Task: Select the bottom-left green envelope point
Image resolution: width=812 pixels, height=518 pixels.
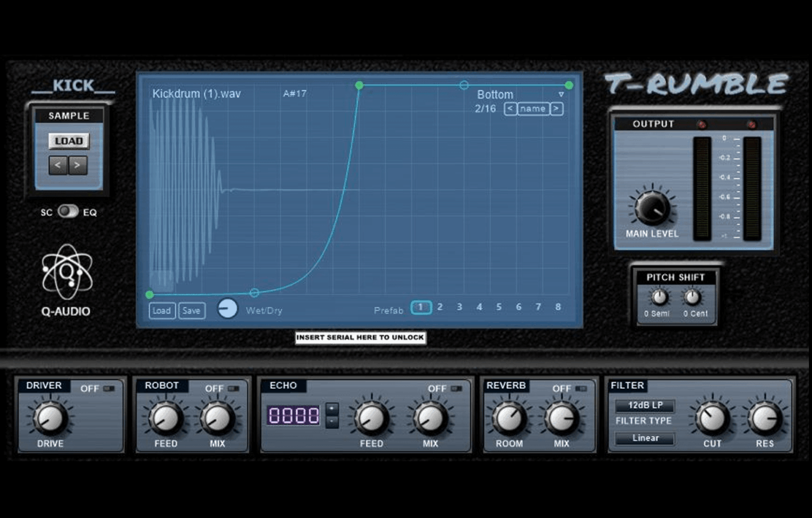Action: pyautogui.click(x=149, y=295)
